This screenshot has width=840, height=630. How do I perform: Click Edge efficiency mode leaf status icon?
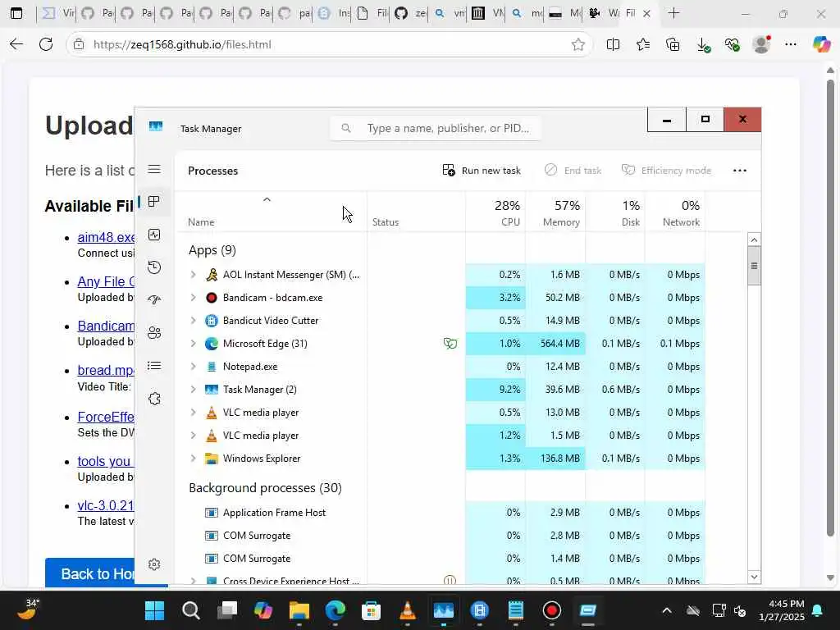click(450, 344)
